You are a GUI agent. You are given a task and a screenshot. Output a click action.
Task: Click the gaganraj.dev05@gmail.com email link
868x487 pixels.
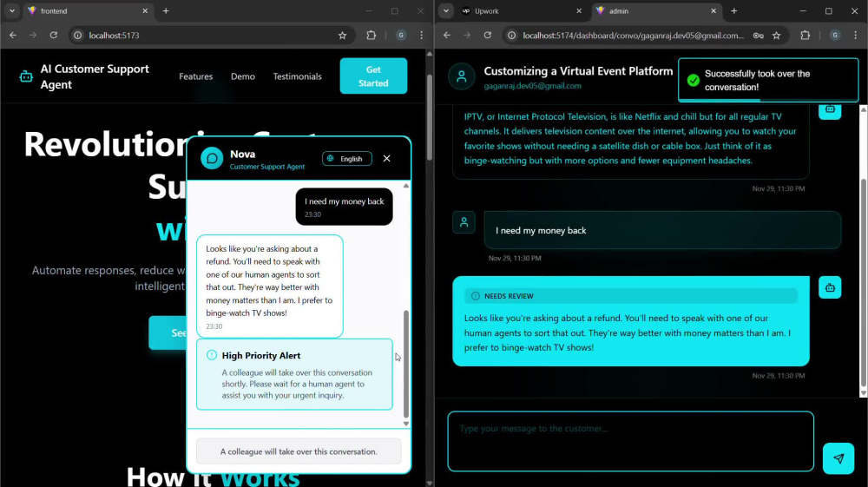click(533, 86)
